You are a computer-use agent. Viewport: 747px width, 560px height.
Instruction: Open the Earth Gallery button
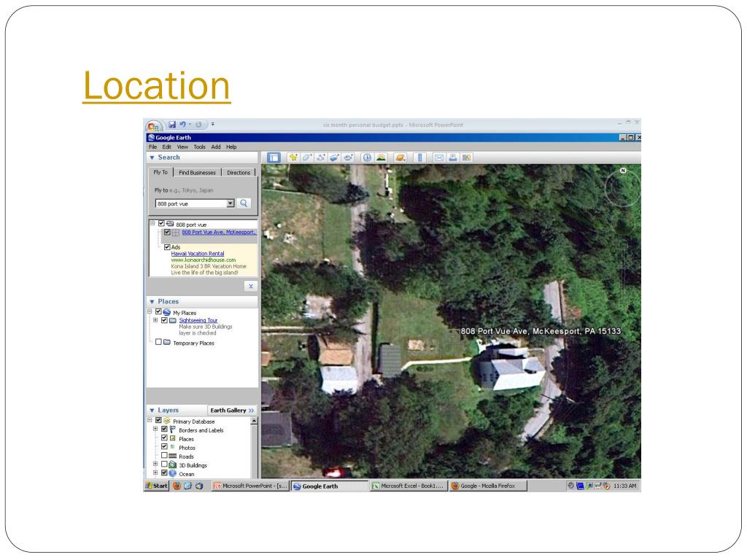tap(233, 411)
